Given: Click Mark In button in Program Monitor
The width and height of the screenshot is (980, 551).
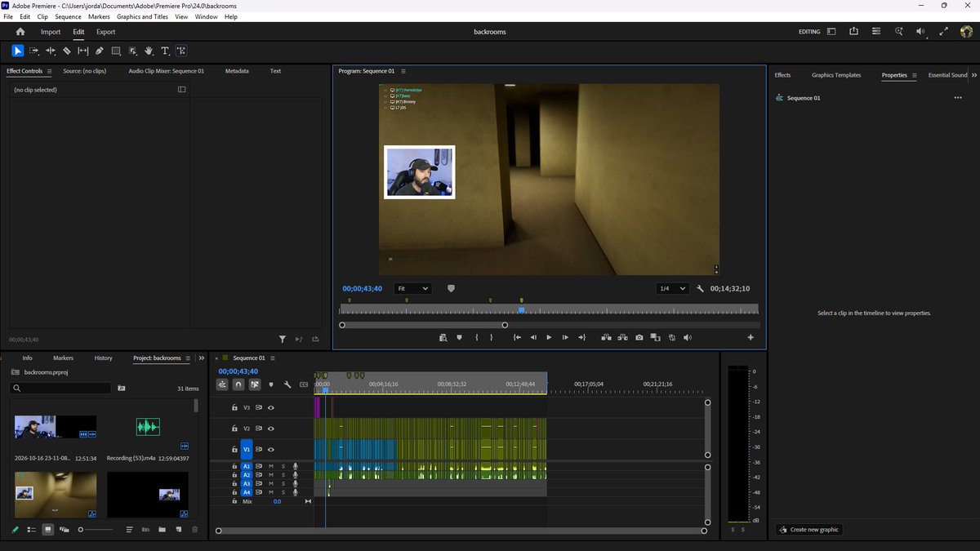Looking at the screenshot, I should (x=477, y=337).
